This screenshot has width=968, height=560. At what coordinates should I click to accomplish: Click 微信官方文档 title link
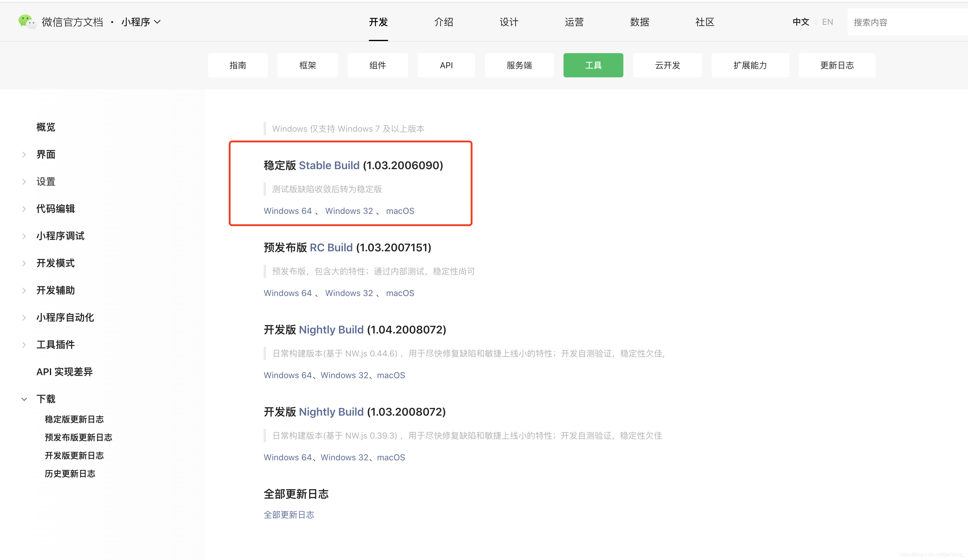tap(72, 22)
